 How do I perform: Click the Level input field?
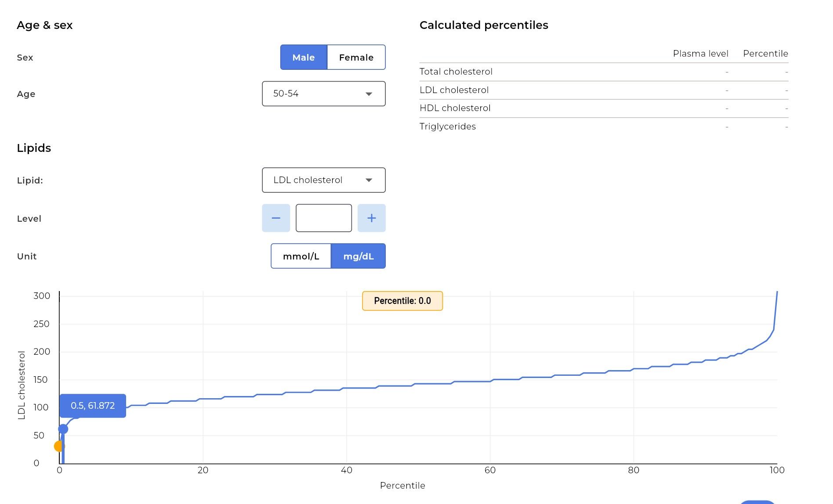(x=324, y=218)
